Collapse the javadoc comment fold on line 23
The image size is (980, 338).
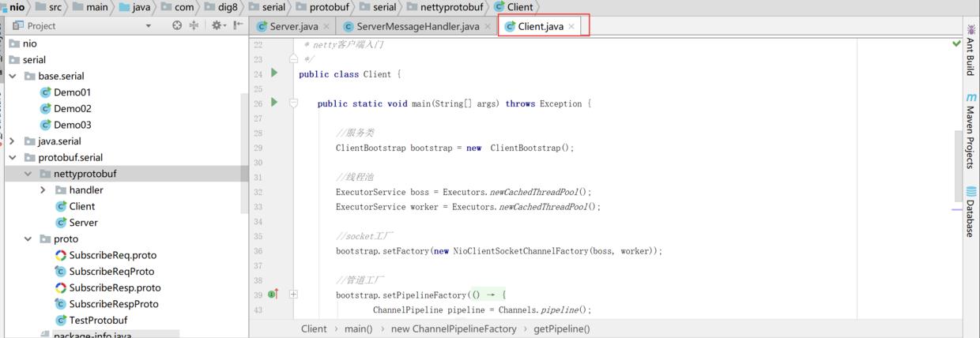pos(293,58)
